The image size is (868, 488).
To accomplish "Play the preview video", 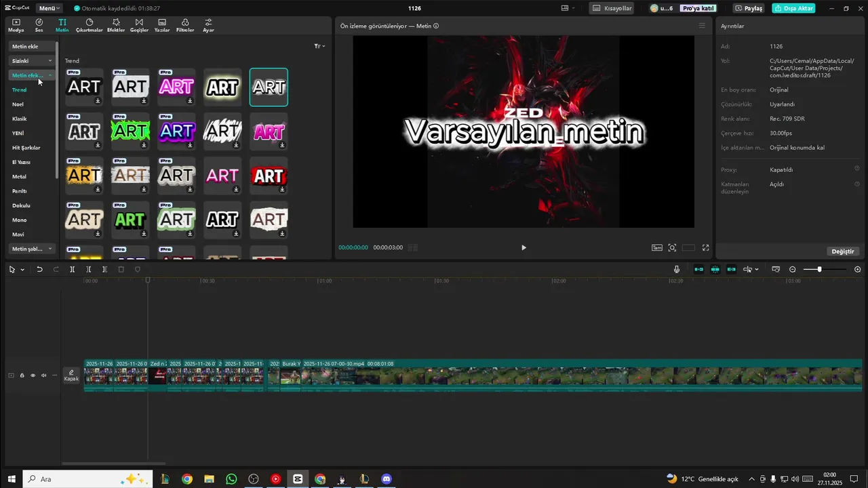I will [x=524, y=247].
